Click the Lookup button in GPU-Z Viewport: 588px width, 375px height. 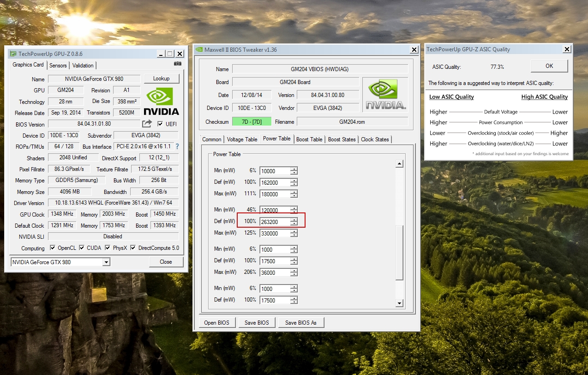[x=162, y=79]
